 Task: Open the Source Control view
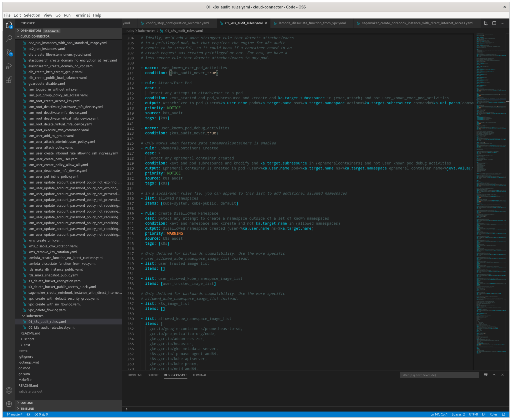pos(9,52)
